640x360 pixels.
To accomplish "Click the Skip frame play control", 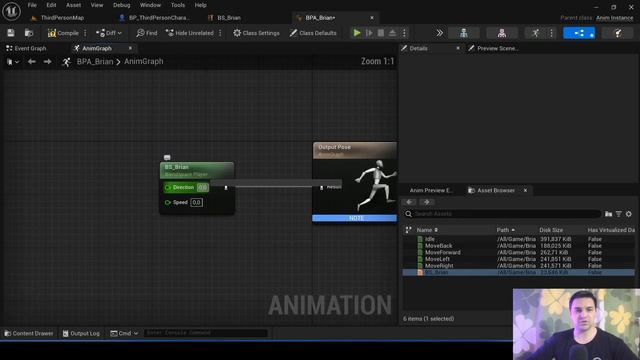I will [369, 33].
